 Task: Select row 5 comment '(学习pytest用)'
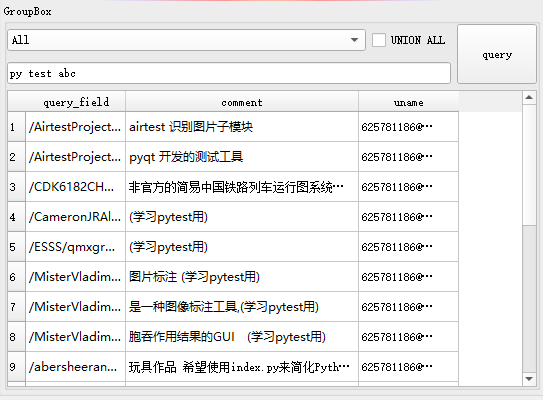tap(242, 247)
